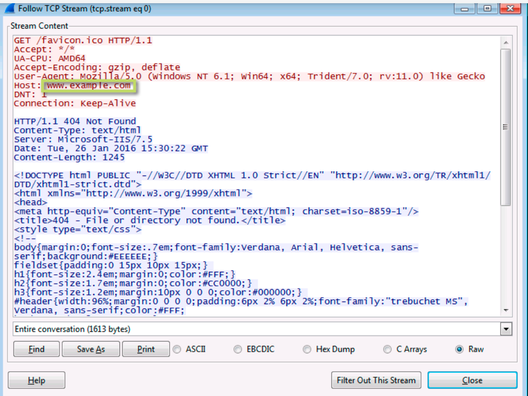Click the UA-CPU: AMD64 line

(x=50, y=58)
